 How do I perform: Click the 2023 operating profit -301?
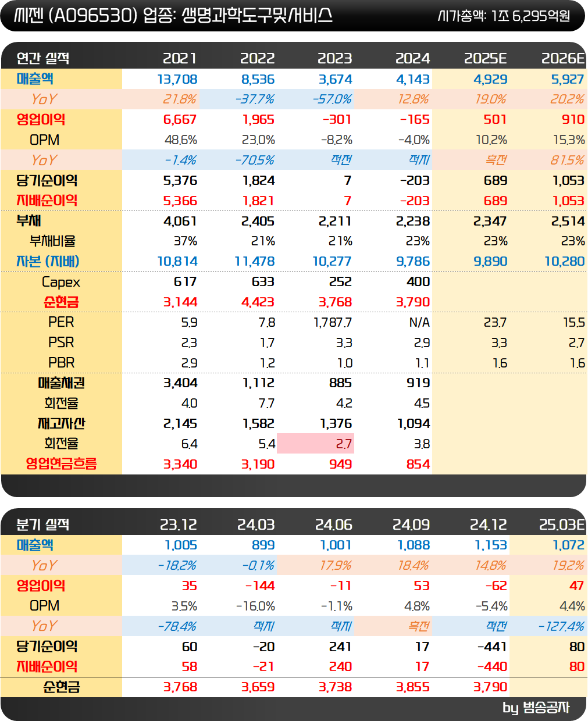click(x=337, y=120)
